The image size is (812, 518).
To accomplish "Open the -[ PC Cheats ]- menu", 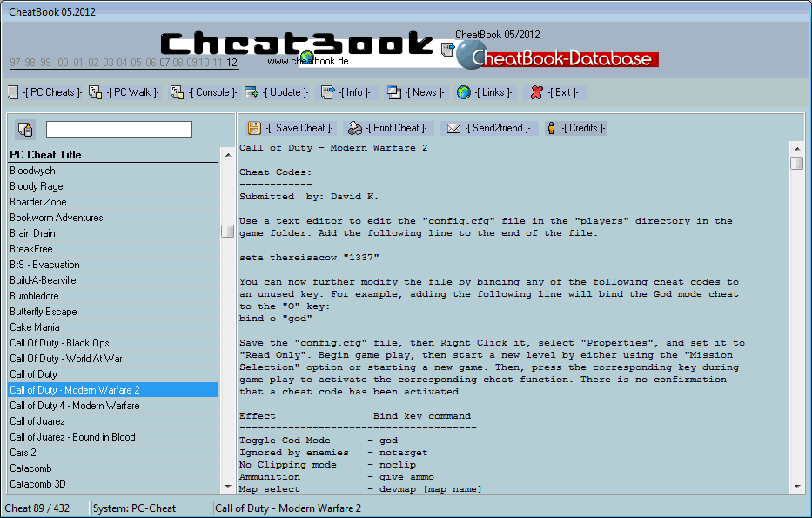I will (x=52, y=93).
